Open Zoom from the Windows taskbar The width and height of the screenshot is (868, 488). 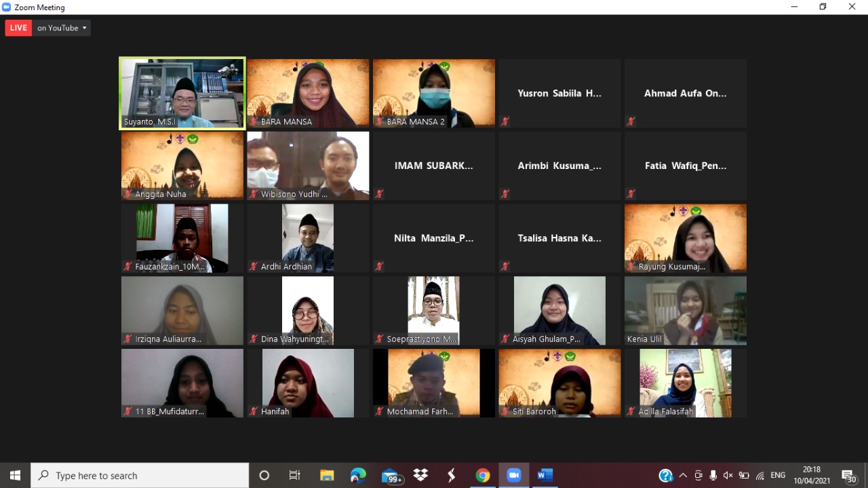pos(513,476)
